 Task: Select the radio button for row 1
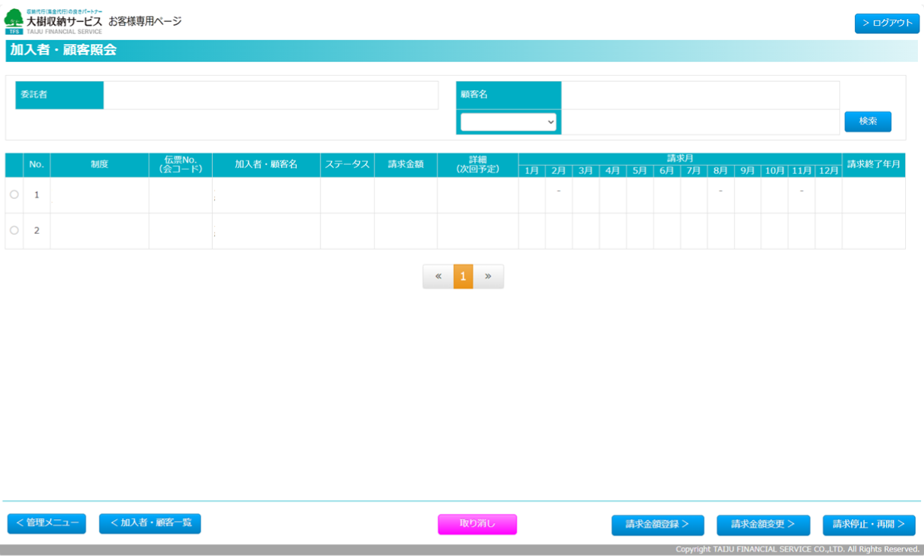[14, 195]
